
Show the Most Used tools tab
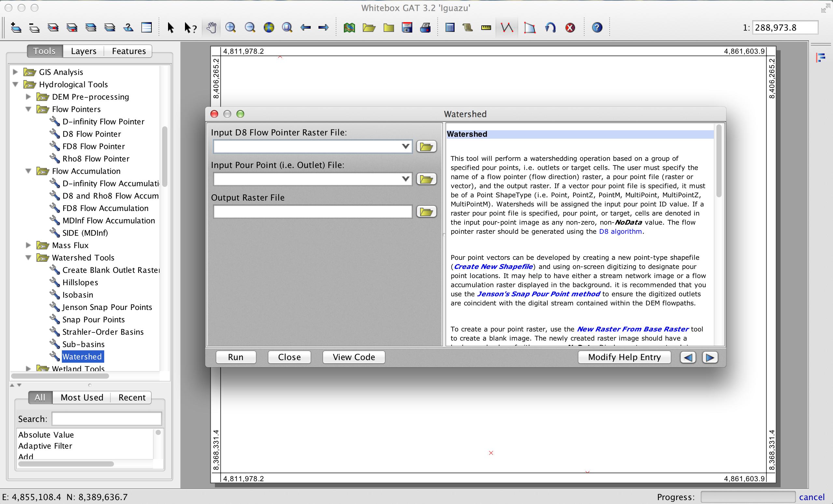click(82, 397)
